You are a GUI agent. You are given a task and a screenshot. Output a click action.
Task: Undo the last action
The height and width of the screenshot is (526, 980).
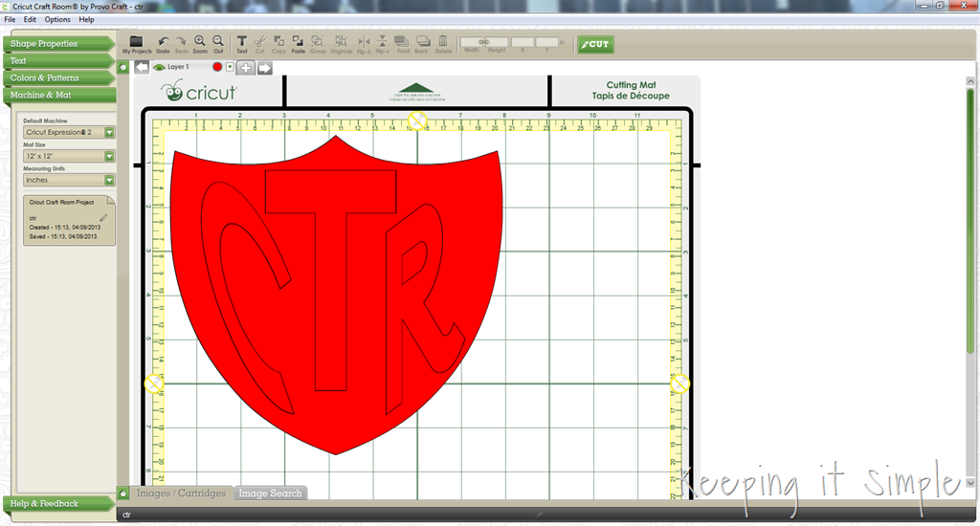click(163, 44)
